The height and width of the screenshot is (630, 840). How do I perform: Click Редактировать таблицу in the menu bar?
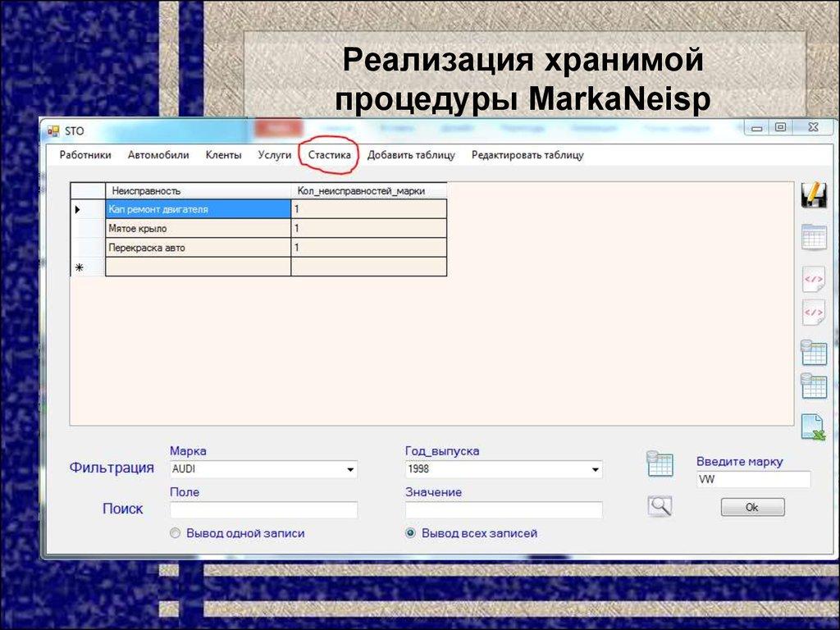(528, 154)
